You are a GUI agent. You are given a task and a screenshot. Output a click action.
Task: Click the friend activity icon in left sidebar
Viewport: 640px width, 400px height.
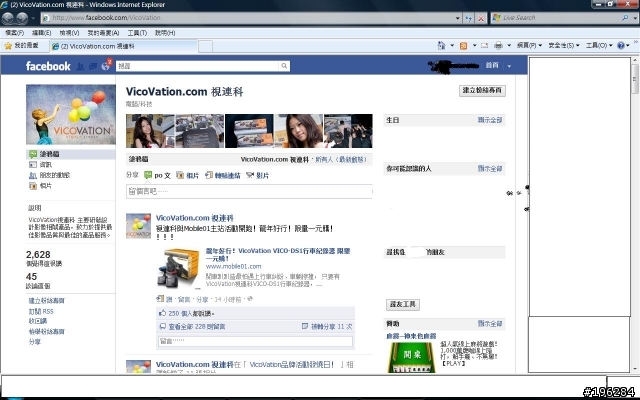coord(33,175)
